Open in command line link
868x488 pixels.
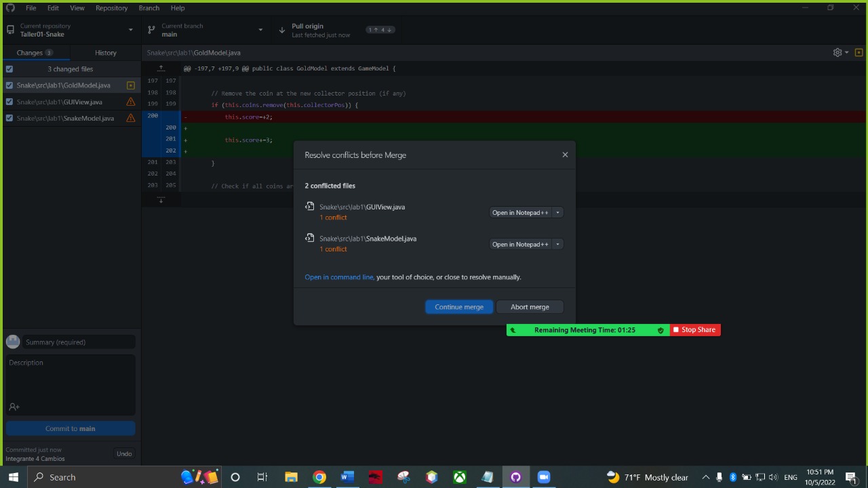(339, 277)
